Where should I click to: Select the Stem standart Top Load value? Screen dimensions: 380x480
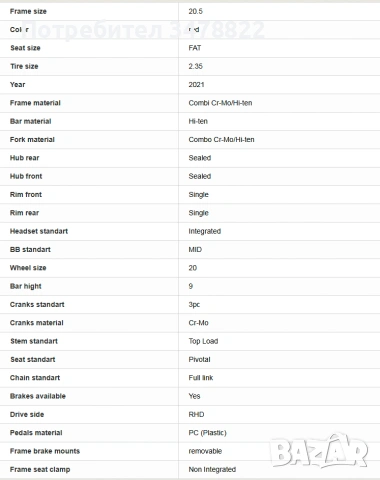pos(203,341)
